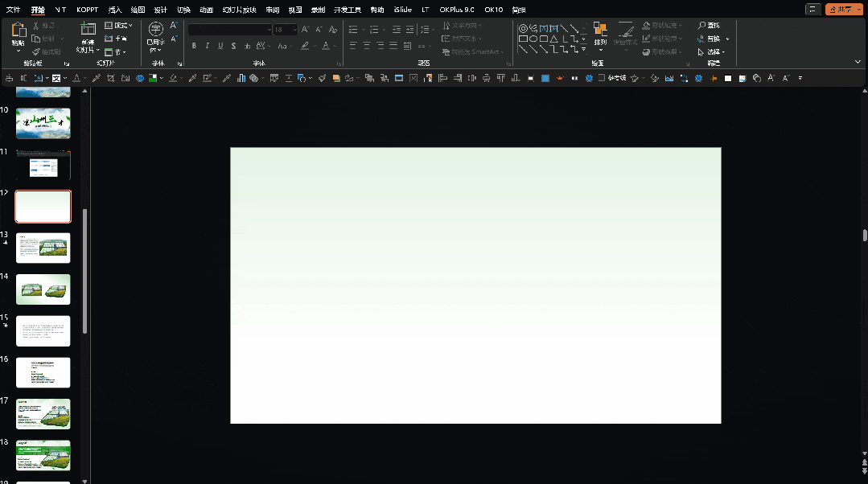The image size is (868, 484).
Task: Open the File (文件) menu
Action: click(14, 10)
